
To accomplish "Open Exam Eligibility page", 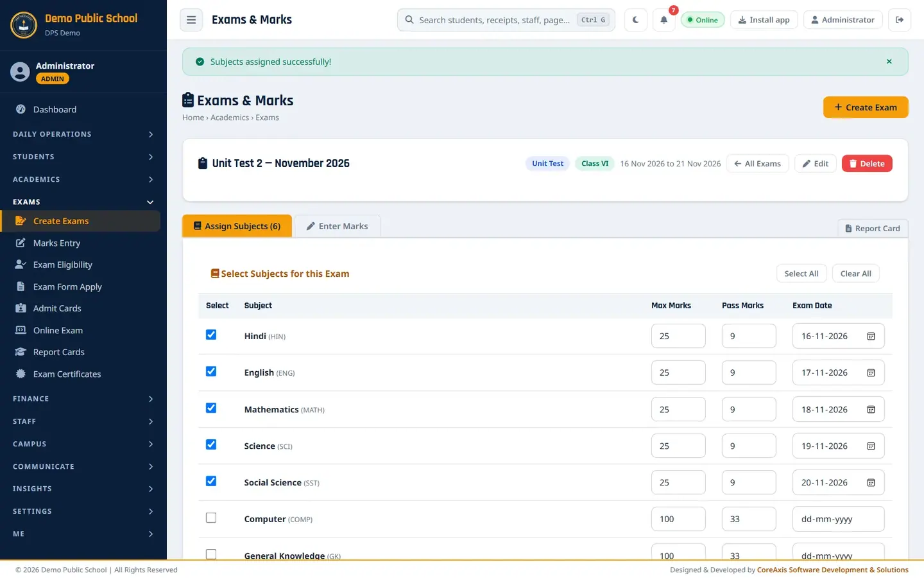I will click(80, 265).
